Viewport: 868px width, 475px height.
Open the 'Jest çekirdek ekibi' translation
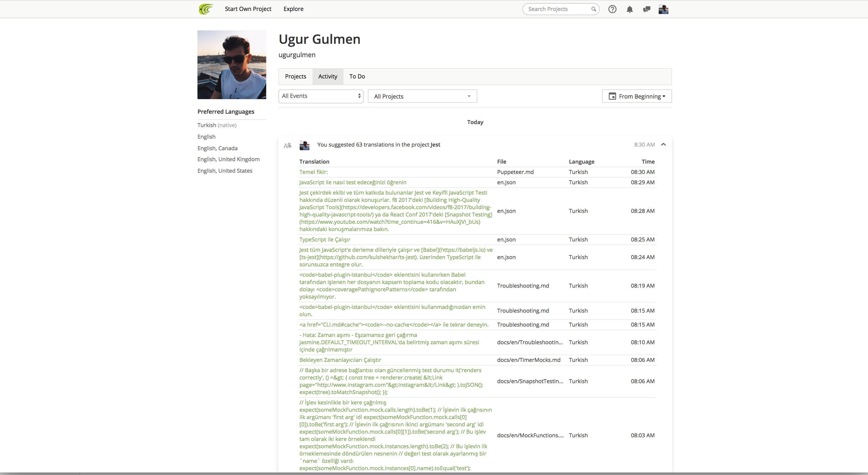point(396,211)
